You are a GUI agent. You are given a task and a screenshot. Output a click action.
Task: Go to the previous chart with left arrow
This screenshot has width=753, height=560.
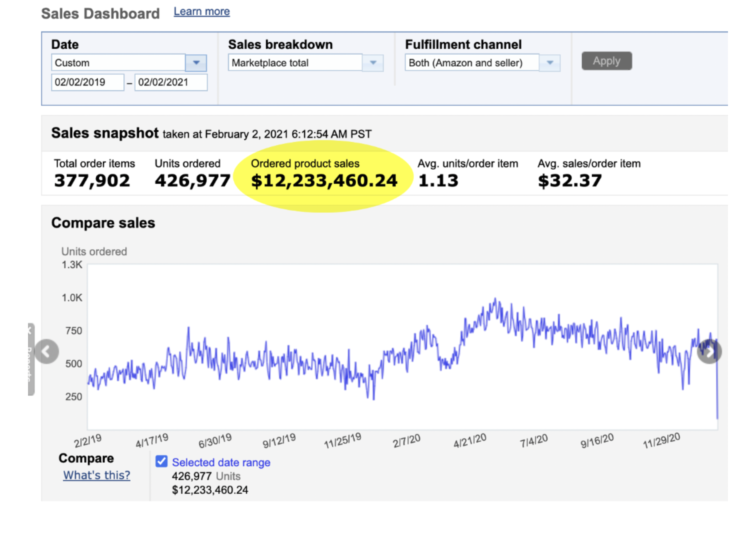46,351
